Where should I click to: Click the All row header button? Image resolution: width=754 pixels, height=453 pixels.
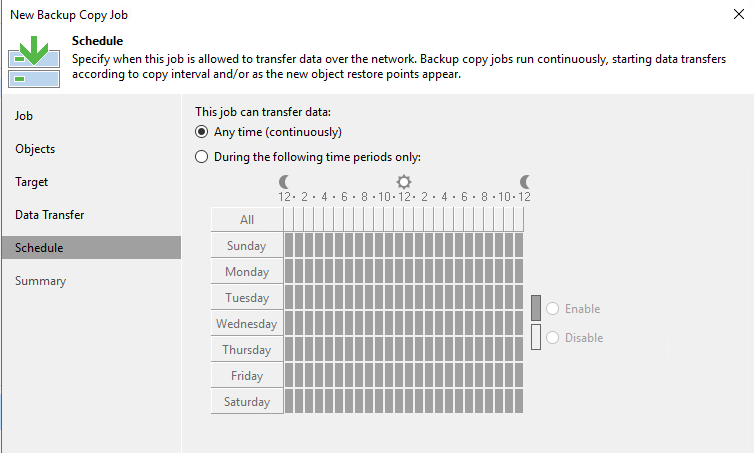coord(247,220)
